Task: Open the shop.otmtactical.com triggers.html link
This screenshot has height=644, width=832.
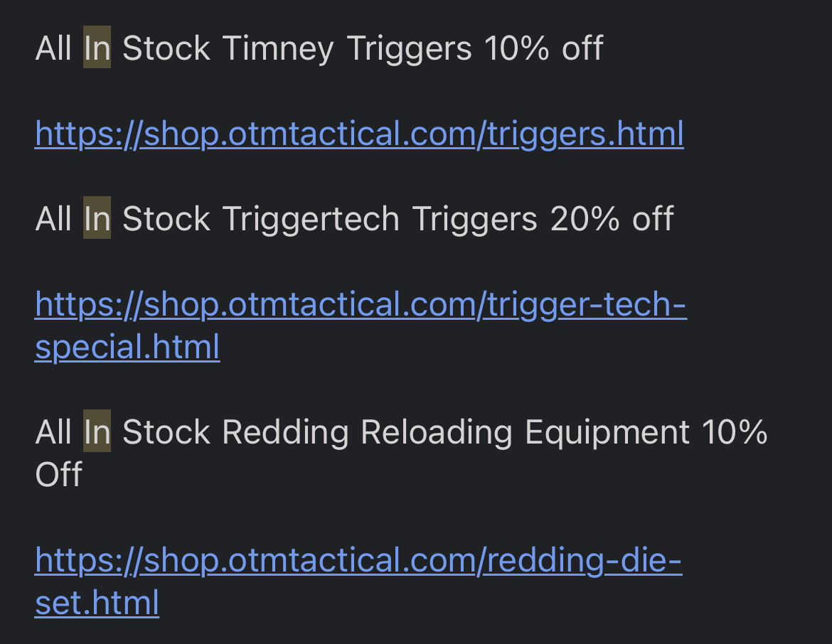Action: coord(359,134)
